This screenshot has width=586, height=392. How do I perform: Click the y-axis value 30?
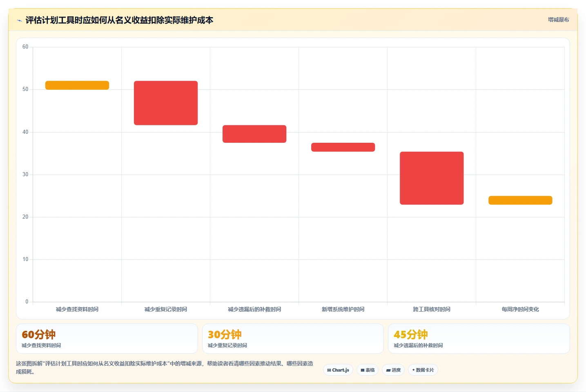pyautogui.click(x=25, y=175)
